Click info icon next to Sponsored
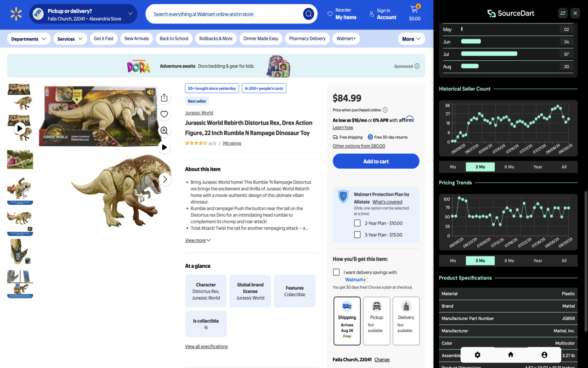Image resolution: width=588 pixels, height=368 pixels. (x=417, y=66)
